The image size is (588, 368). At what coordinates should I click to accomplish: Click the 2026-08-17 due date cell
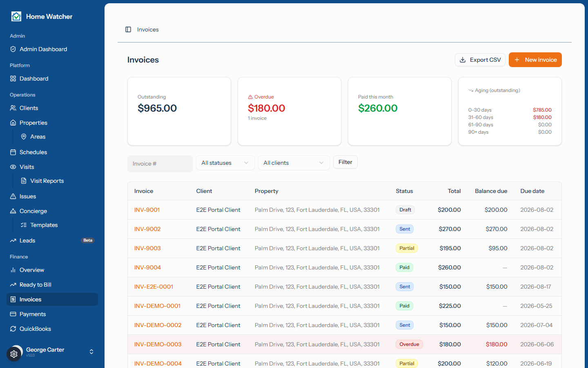coord(536,287)
